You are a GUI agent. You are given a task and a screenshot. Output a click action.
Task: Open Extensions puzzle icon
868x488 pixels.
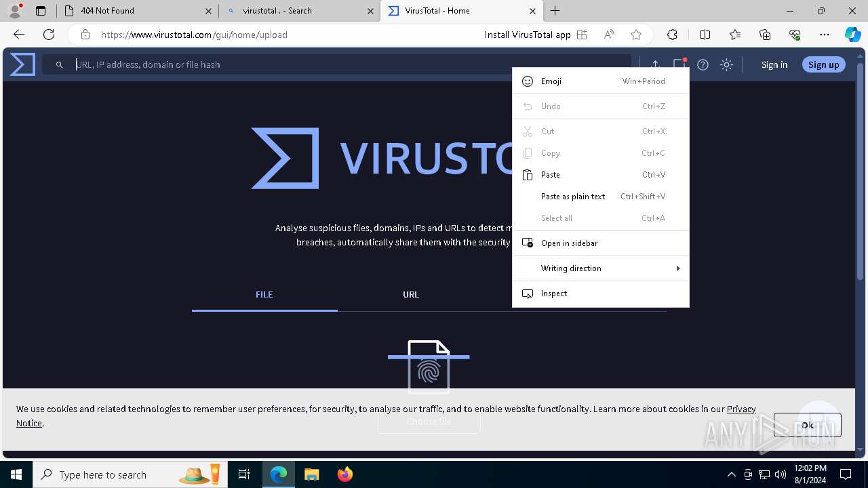[672, 35]
